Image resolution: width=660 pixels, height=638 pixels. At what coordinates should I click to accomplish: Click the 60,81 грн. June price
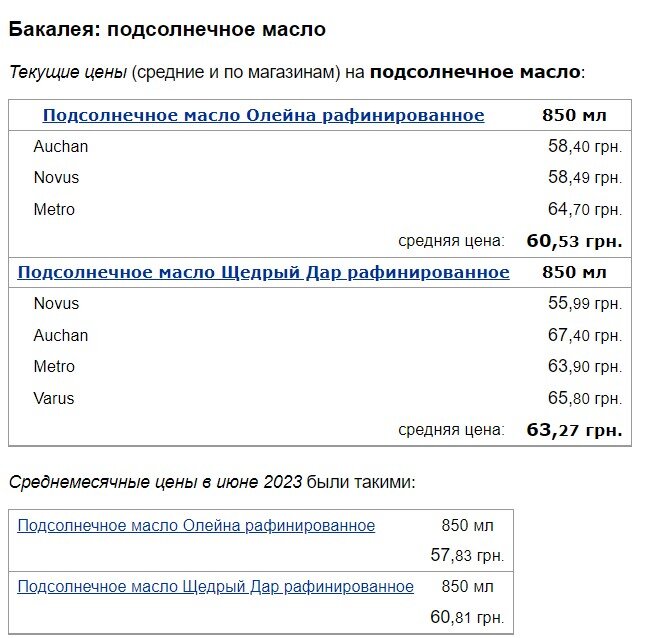pos(467,617)
